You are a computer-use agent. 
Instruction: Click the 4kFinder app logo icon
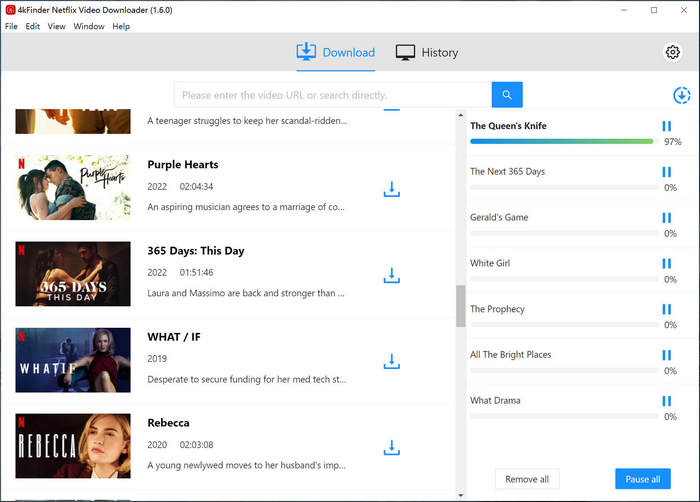[x=10, y=10]
